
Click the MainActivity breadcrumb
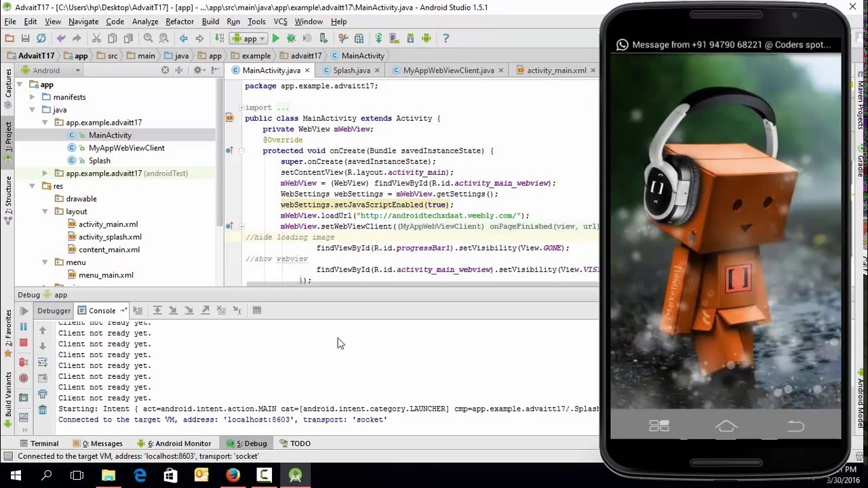pyautogui.click(x=357, y=56)
